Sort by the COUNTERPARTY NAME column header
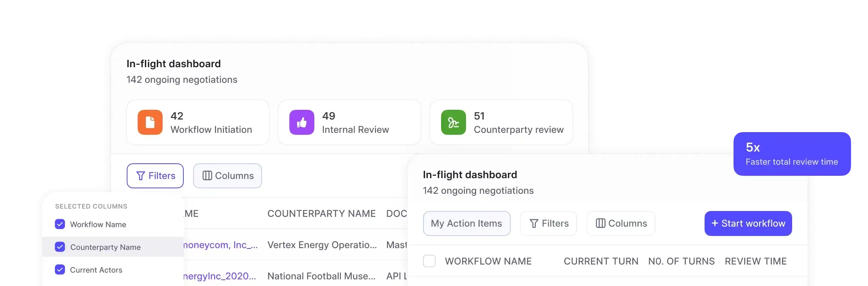The height and width of the screenshot is (286, 868). (321, 214)
